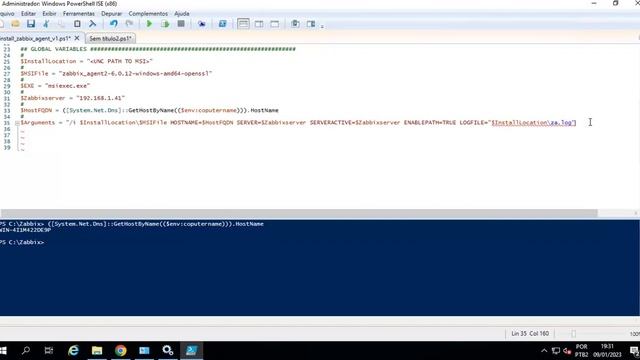Collapse the code region at line 35

(x=17, y=123)
